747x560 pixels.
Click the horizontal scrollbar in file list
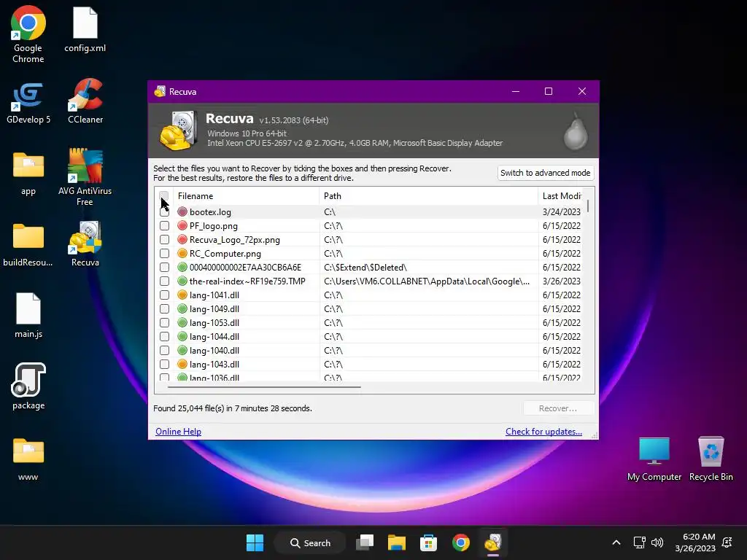click(264, 387)
